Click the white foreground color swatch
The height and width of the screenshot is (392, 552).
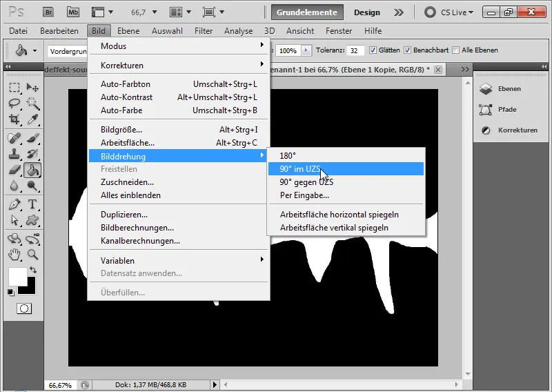pos(18,277)
